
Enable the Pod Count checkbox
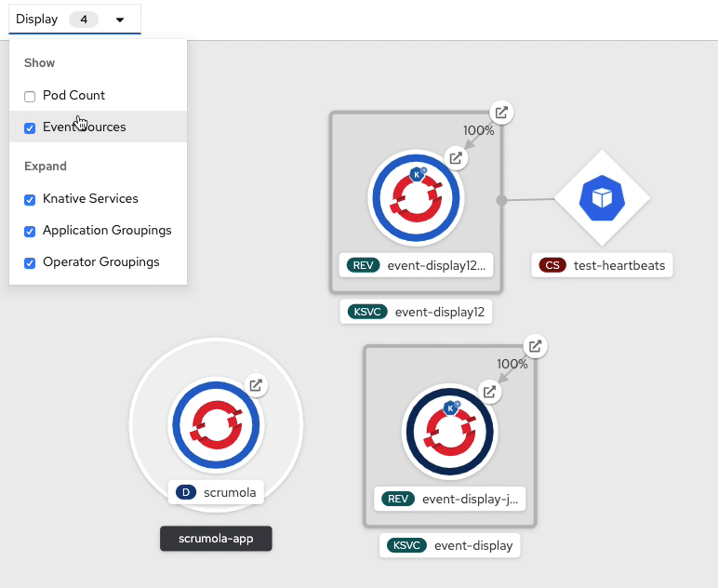[x=30, y=96]
